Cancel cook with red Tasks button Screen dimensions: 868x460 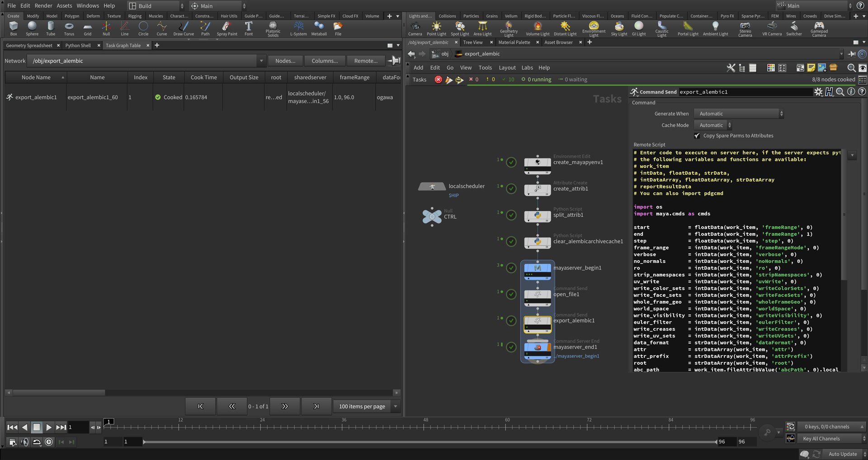(438, 80)
